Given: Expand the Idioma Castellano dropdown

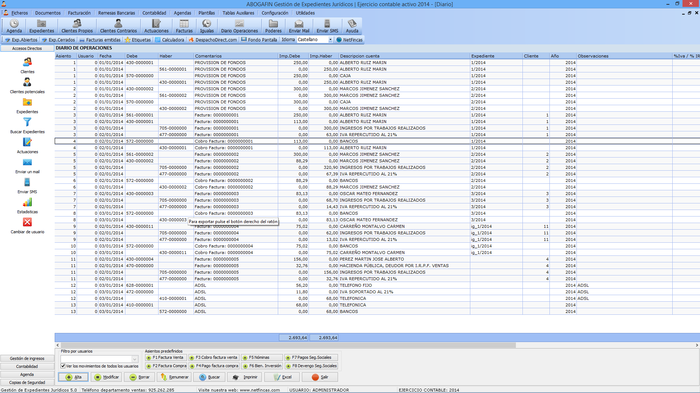Looking at the screenshot, I should pos(330,40).
